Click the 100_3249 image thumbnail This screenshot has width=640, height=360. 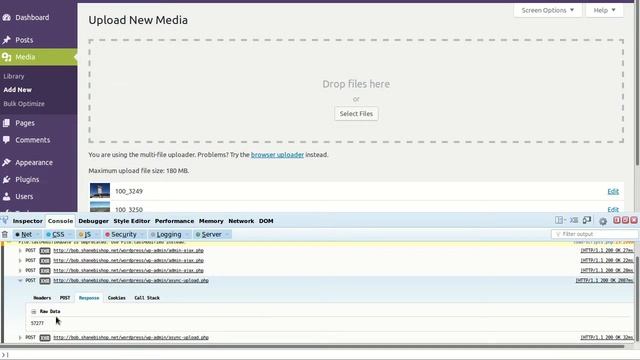pyautogui.click(x=100, y=191)
